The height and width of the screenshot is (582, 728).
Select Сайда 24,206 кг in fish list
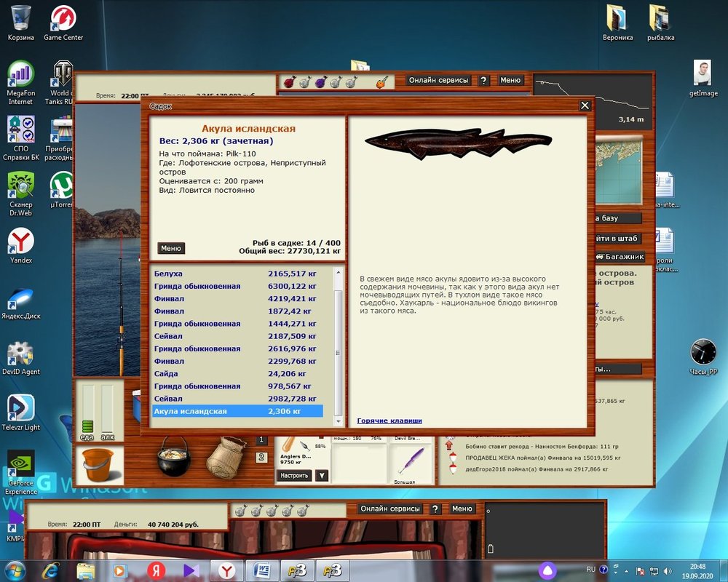pyautogui.click(x=237, y=374)
